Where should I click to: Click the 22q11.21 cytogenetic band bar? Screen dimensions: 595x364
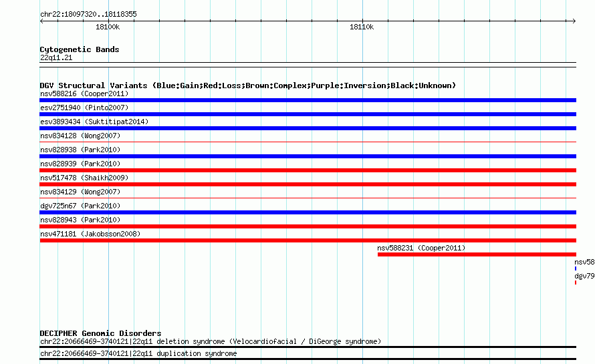point(308,65)
